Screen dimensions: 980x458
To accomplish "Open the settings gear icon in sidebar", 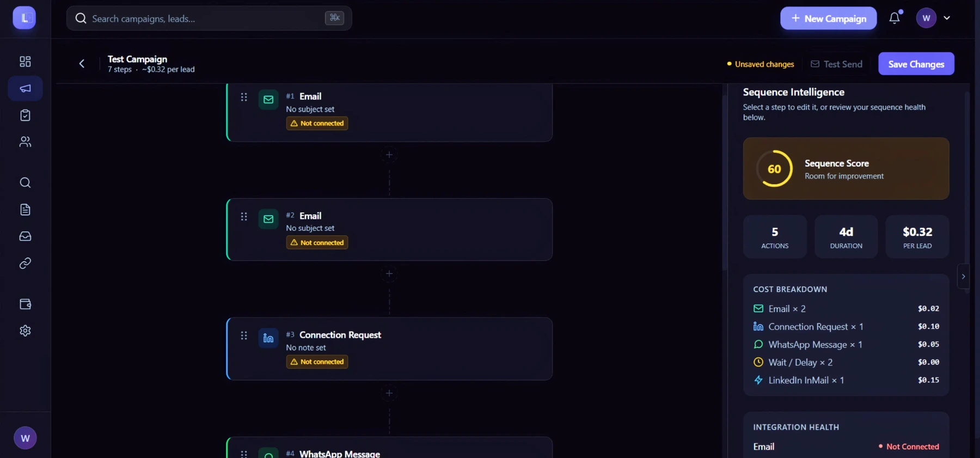I will [x=25, y=331].
